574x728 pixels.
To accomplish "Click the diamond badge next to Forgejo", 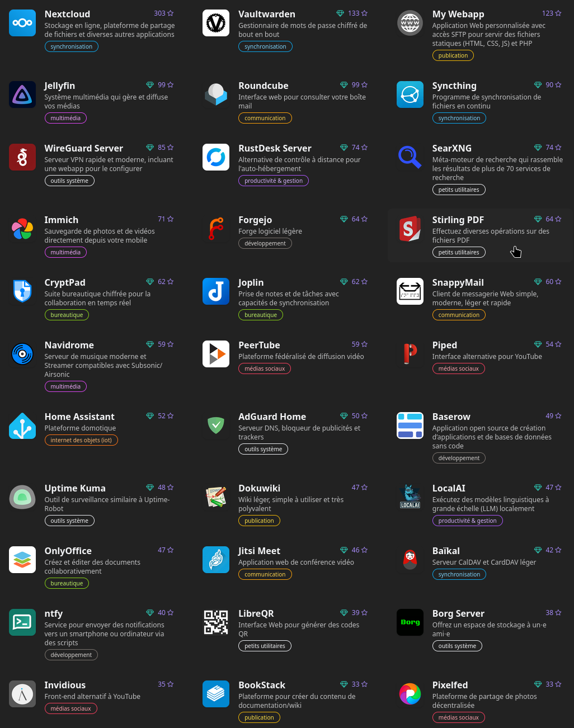I will pyautogui.click(x=344, y=219).
